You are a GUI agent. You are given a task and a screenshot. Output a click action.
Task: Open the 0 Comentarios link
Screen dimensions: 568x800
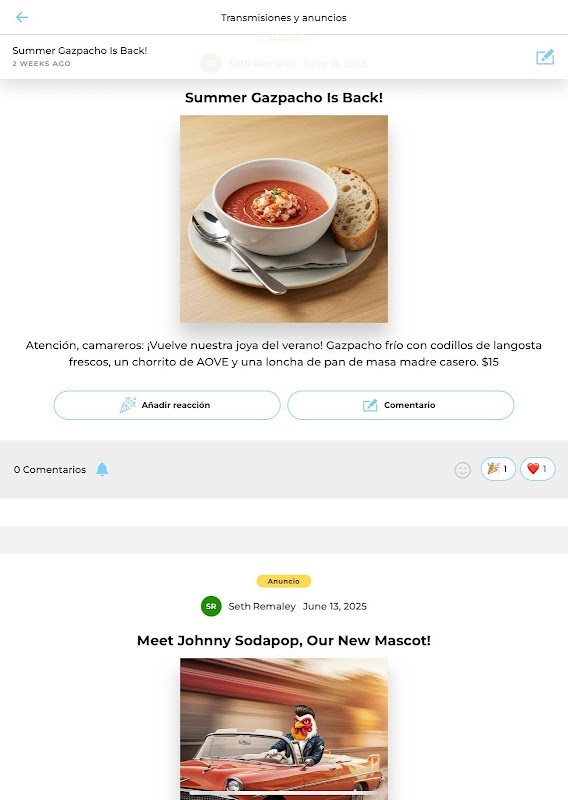point(50,469)
